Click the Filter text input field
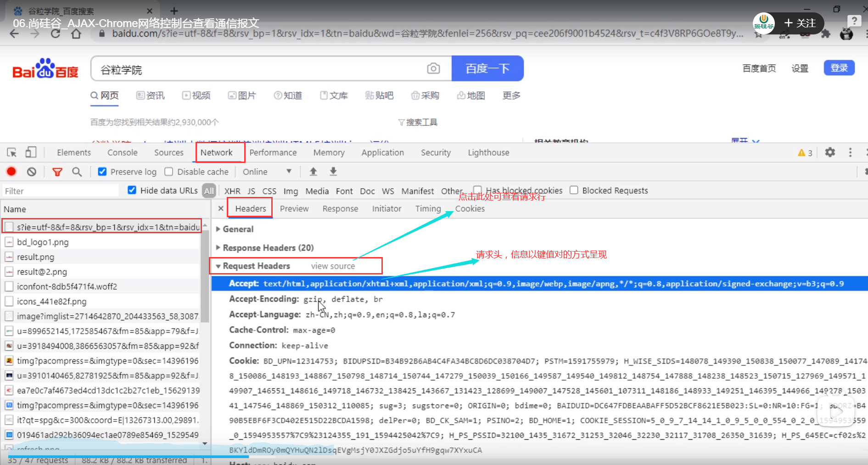The height and width of the screenshot is (465, 868). point(60,190)
